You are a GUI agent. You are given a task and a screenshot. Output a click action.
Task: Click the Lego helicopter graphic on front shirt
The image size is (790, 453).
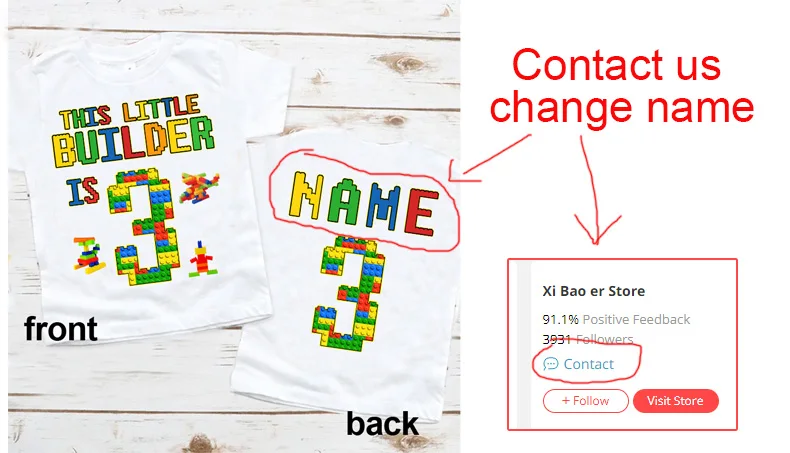pyautogui.click(x=200, y=187)
